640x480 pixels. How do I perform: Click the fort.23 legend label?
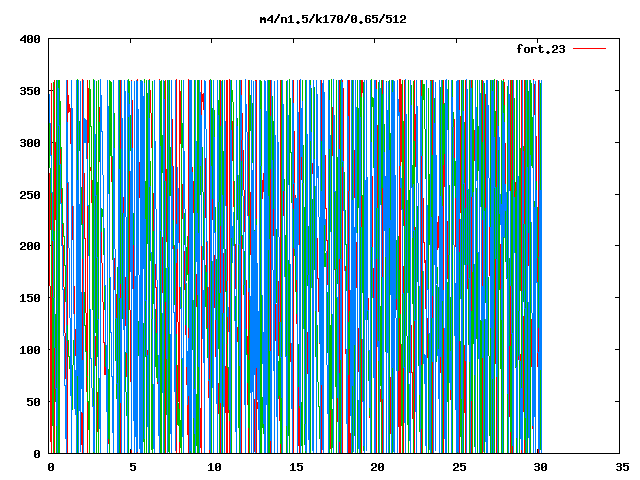(x=541, y=49)
